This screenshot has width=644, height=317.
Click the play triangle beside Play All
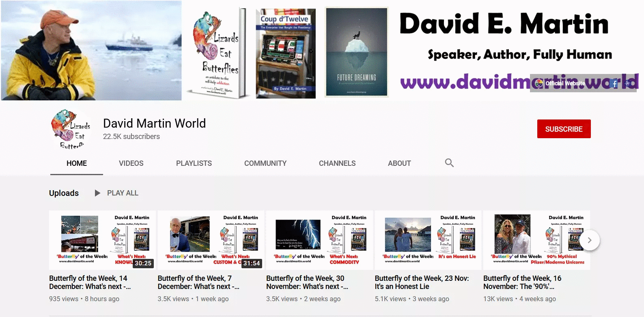click(x=97, y=193)
